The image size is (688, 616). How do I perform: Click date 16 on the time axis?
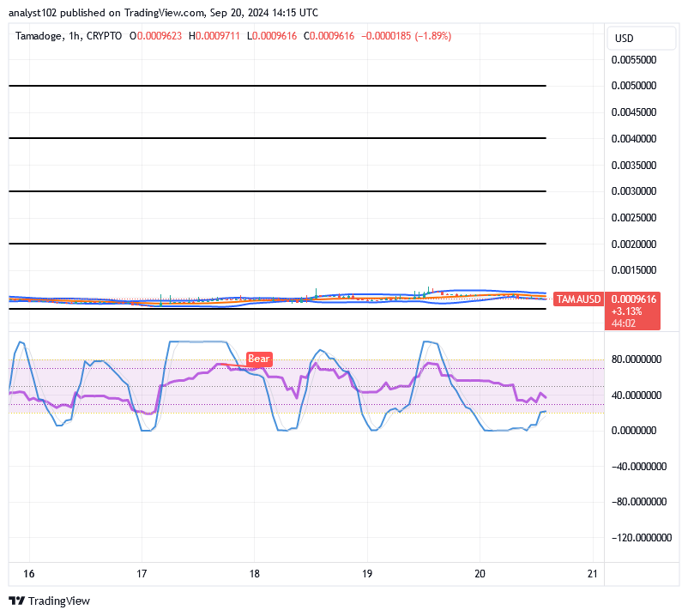pos(28,574)
